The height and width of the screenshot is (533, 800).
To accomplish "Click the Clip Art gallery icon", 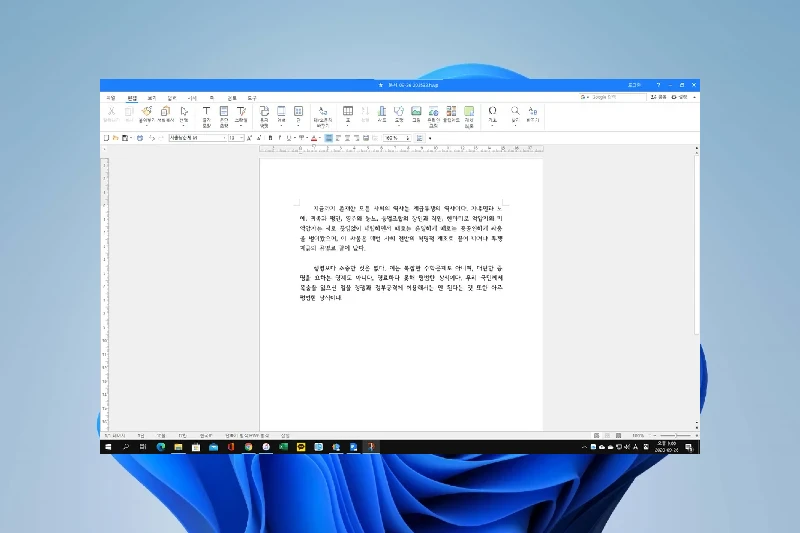I will click(x=451, y=111).
